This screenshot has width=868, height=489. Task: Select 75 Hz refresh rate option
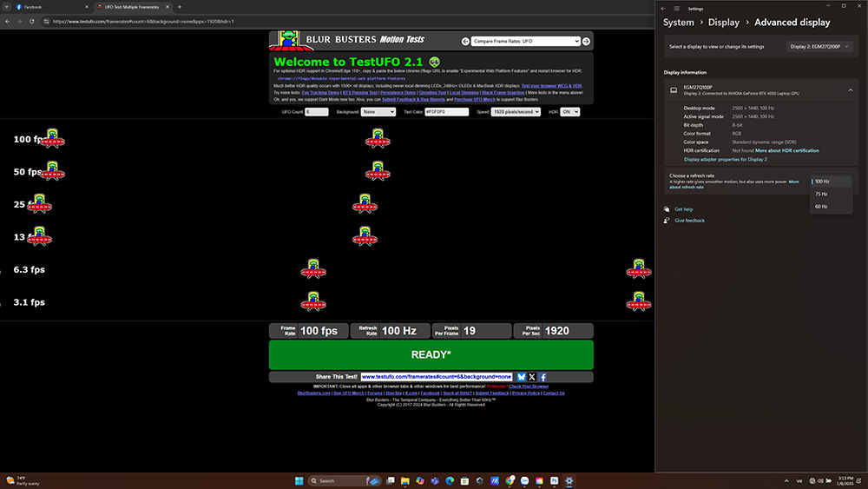click(x=831, y=195)
